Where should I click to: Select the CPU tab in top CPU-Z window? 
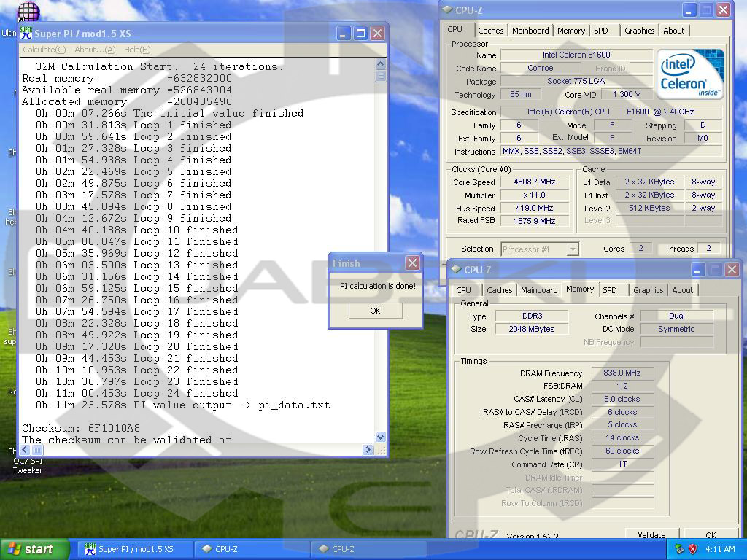click(455, 29)
